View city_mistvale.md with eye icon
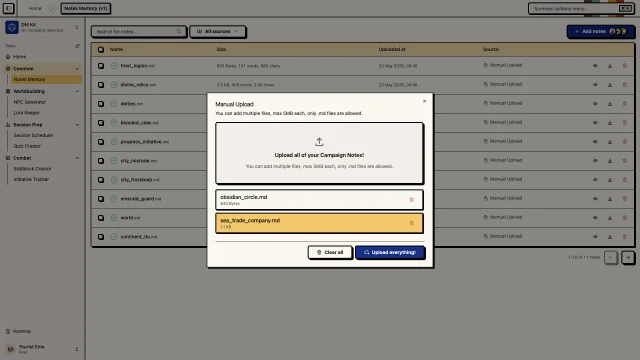This screenshot has width=640, height=360. point(595,161)
